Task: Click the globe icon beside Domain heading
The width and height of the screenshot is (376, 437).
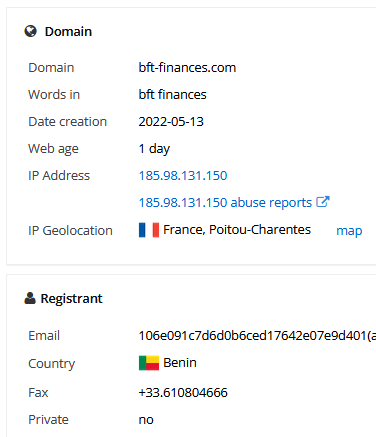Action: [31, 31]
